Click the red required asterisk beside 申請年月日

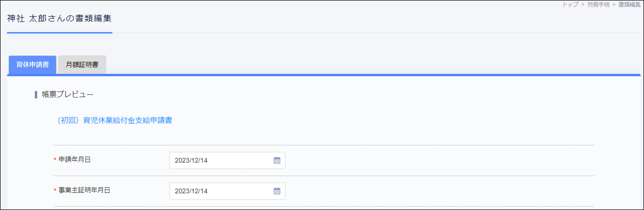[55, 160]
